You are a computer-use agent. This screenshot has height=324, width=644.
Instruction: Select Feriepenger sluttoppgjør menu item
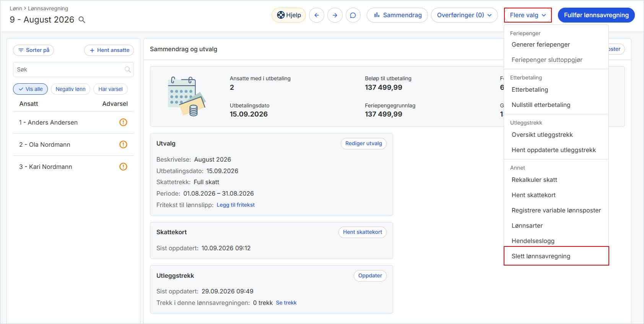pos(556,60)
